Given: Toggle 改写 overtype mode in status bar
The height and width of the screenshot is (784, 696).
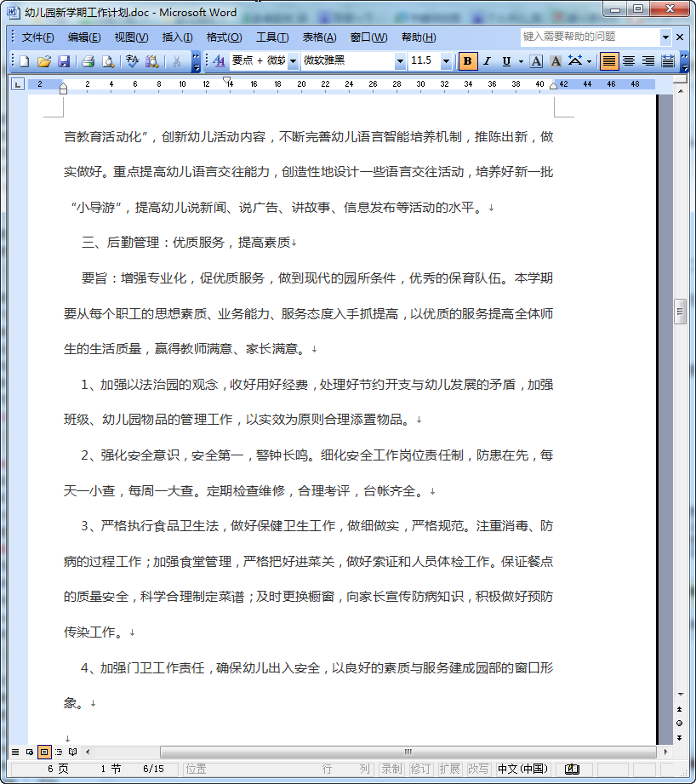Looking at the screenshot, I should [x=478, y=769].
